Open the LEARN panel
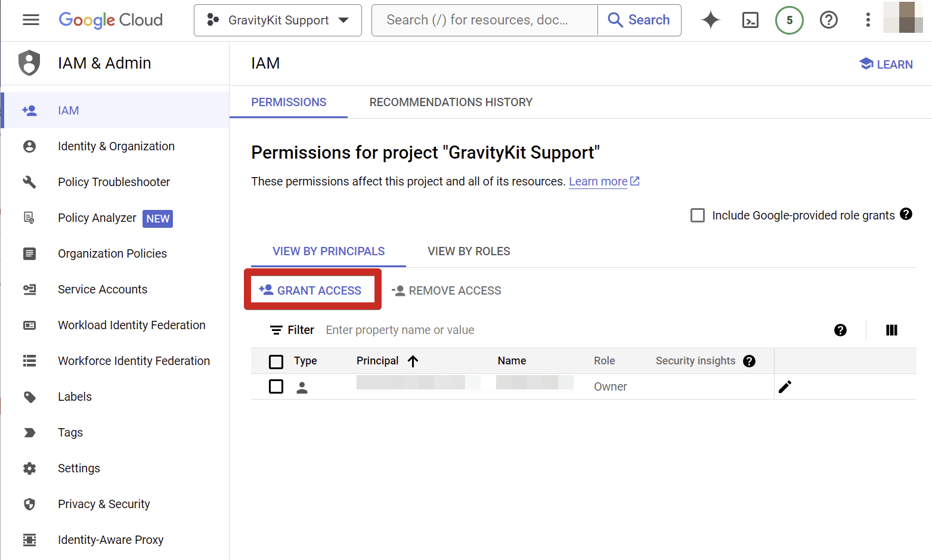 [886, 64]
